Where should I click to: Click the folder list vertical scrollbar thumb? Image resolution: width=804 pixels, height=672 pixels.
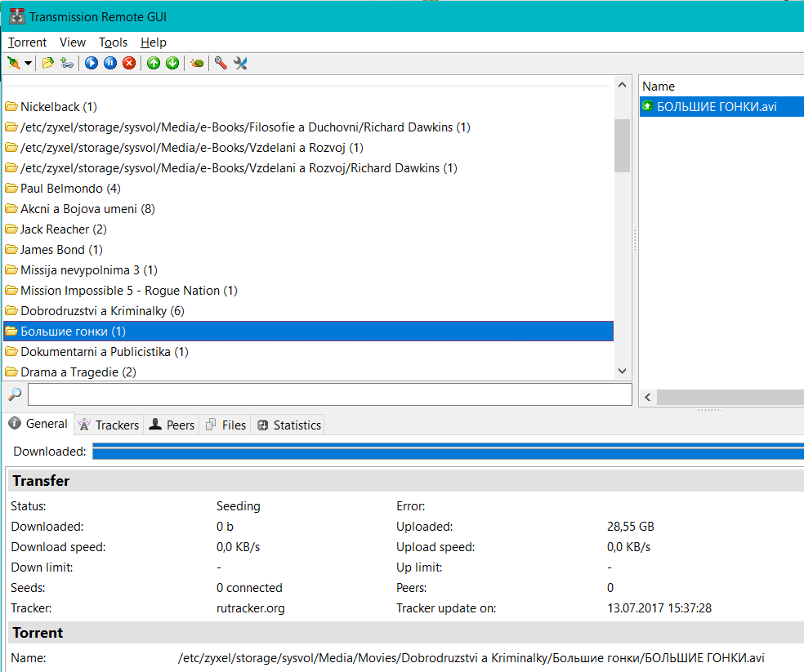(x=622, y=145)
